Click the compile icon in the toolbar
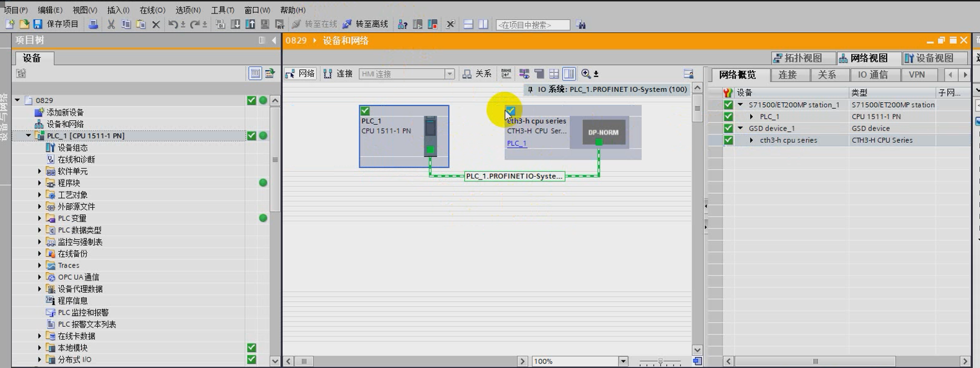980x368 pixels. click(220, 24)
